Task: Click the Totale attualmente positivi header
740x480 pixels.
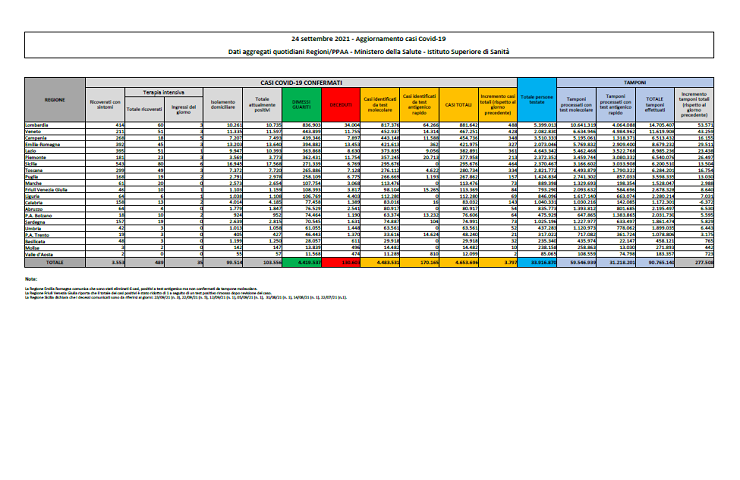Action: pos(263,103)
